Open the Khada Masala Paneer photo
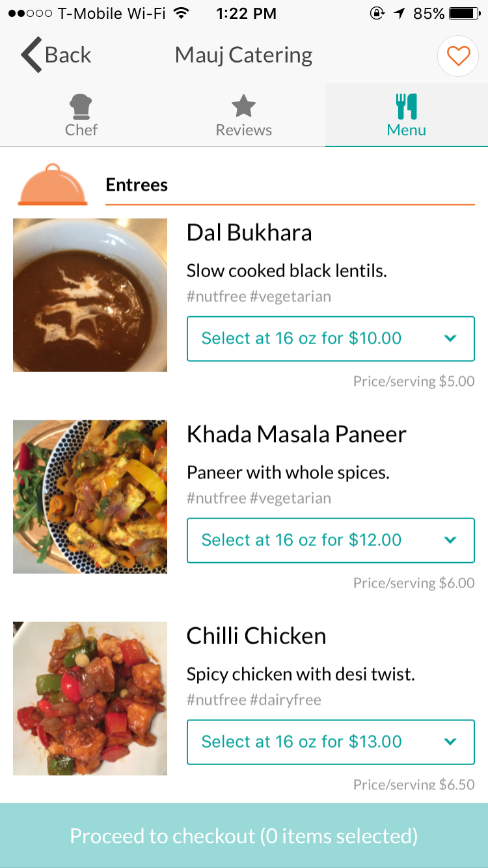 [90, 497]
